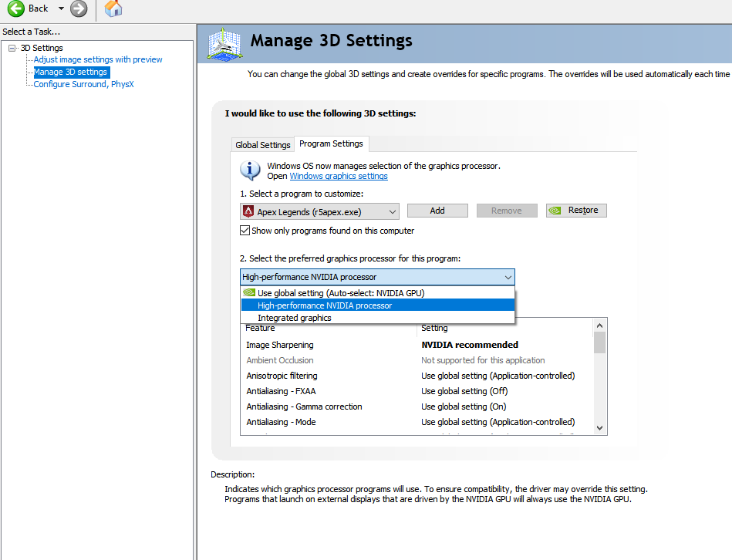Click the Apex Legends icon in program selector
Image resolution: width=732 pixels, height=560 pixels.
[x=248, y=211]
